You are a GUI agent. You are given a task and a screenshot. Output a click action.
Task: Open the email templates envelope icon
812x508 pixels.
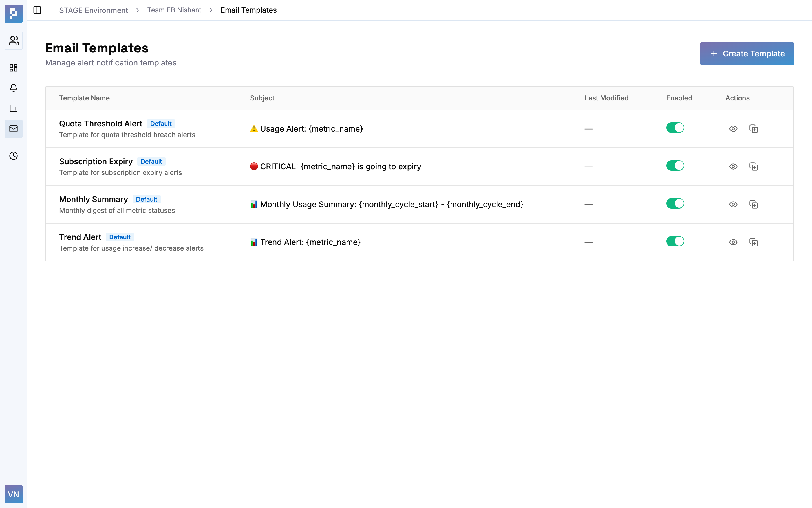(x=14, y=129)
